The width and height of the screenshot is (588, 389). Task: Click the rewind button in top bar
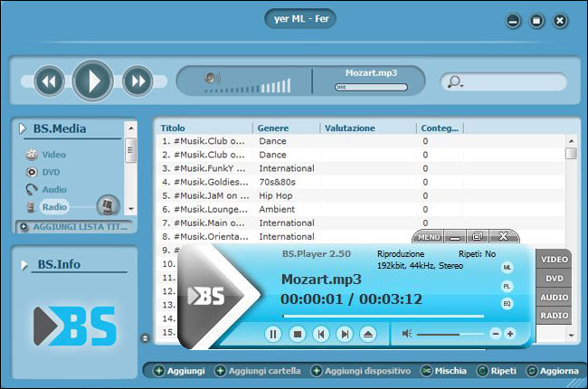tap(50, 81)
